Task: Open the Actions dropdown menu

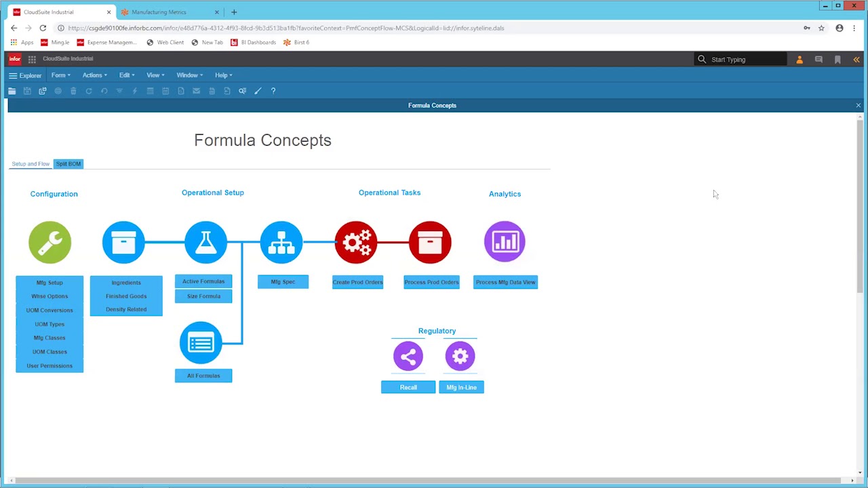Action: (95, 75)
